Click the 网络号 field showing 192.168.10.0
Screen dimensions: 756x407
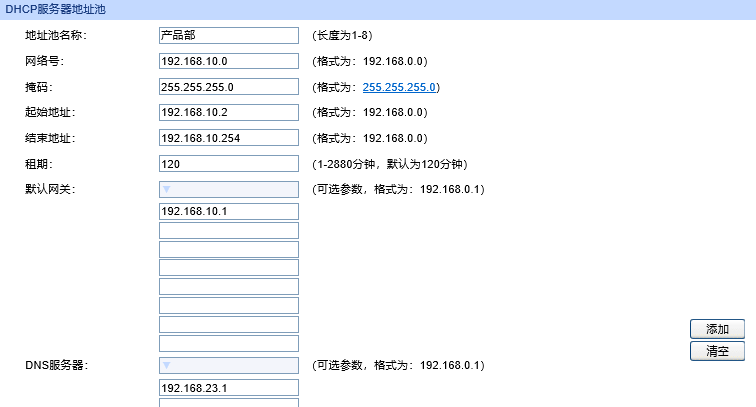coord(229,61)
